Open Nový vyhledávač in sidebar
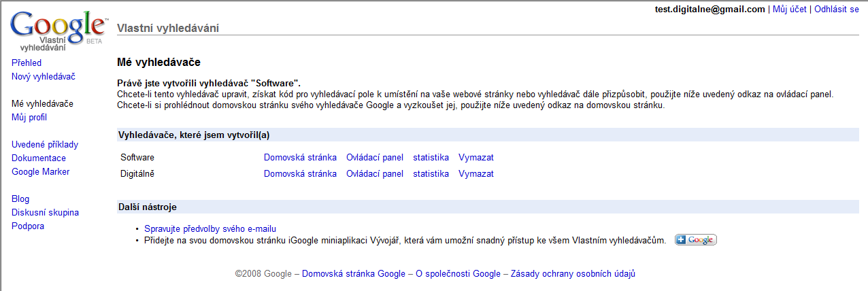This screenshot has width=868, height=291. (x=44, y=76)
